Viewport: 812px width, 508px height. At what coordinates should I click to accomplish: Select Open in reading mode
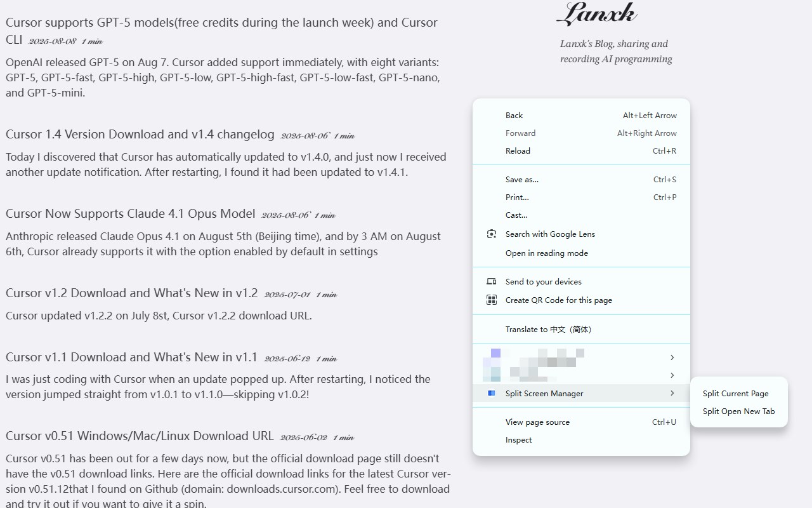click(x=581, y=253)
